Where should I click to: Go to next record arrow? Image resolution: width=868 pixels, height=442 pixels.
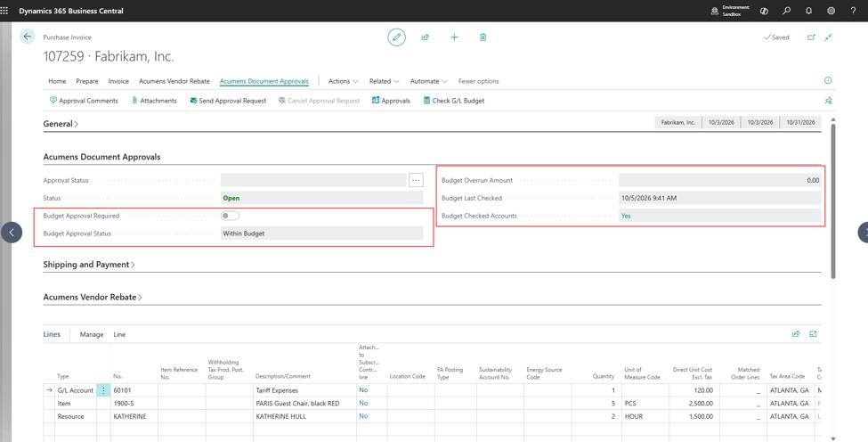(863, 232)
